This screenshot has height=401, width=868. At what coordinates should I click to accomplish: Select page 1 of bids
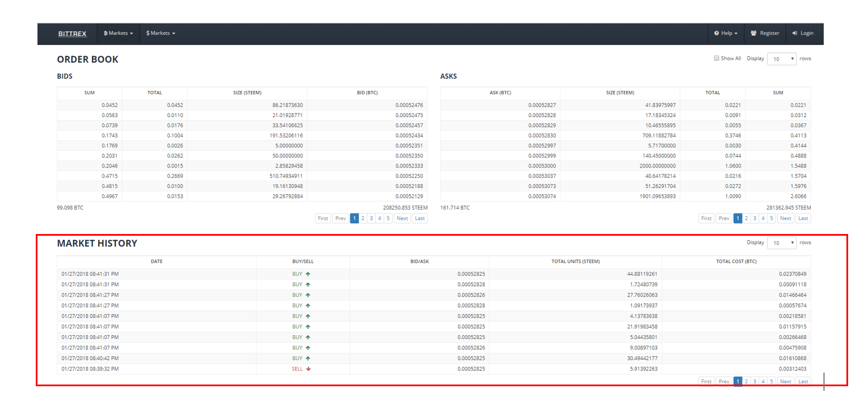click(354, 218)
